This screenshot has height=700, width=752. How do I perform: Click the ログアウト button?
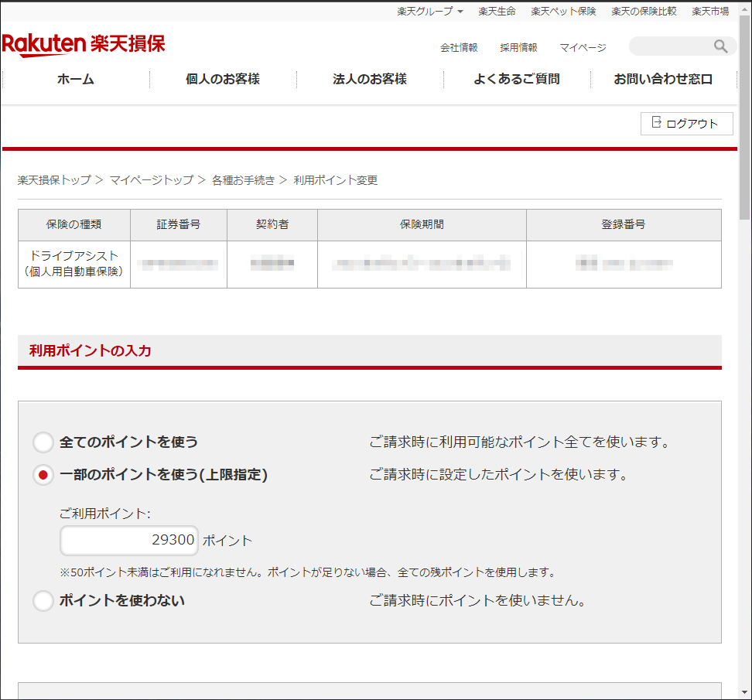pos(686,124)
